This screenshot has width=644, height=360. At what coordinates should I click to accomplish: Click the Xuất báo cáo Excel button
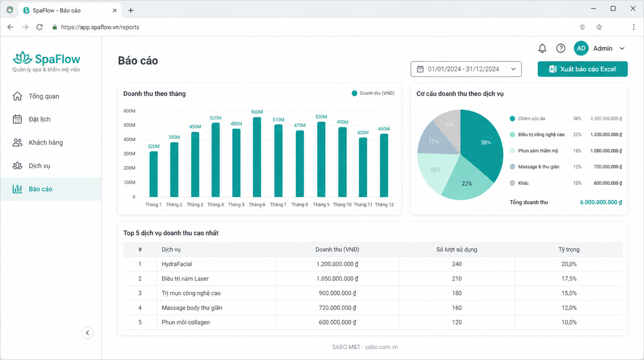[x=583, y=69]
